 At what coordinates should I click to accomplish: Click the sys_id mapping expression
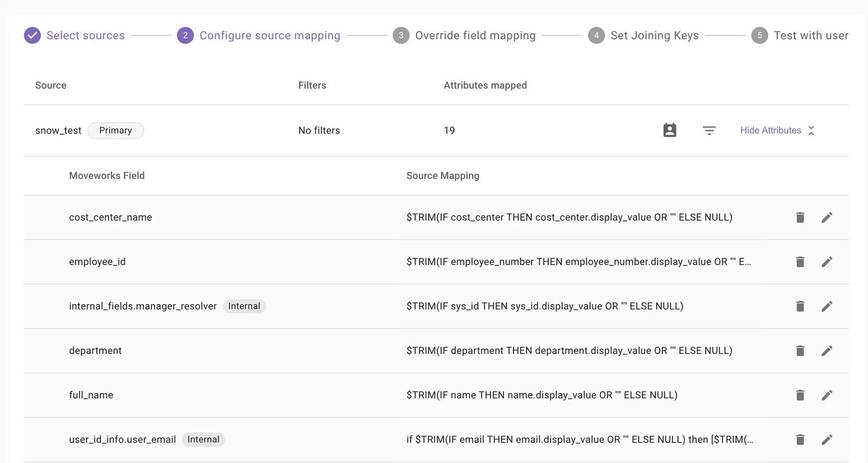pyautogui.click(x=545, y=306)
